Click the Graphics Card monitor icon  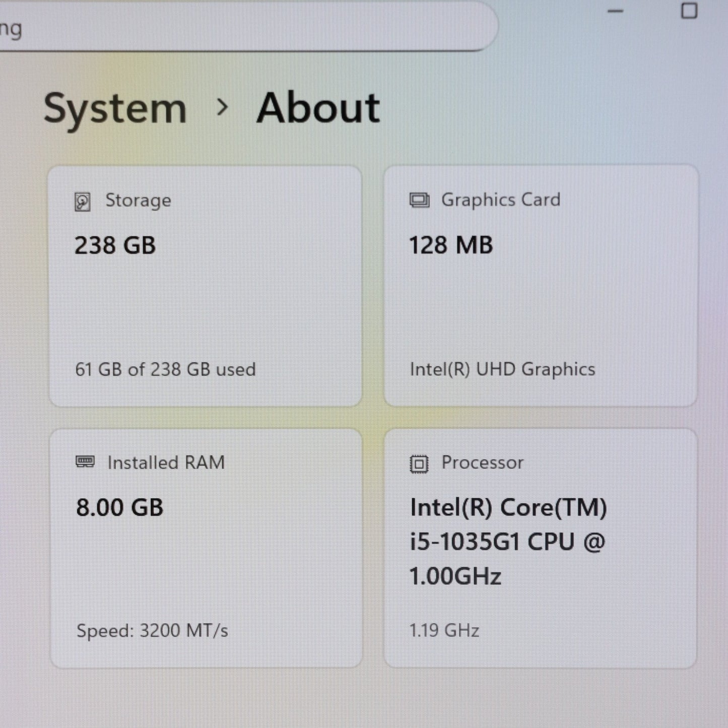coord(419,201)
